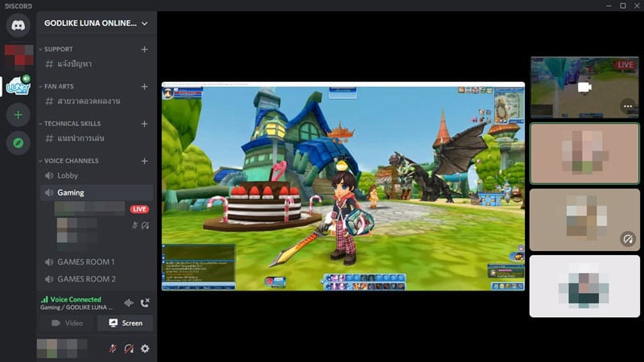Join GAMES ROOM 2 voice channel
The width and height of the screenshot is (644, 362).
[97, 279]
